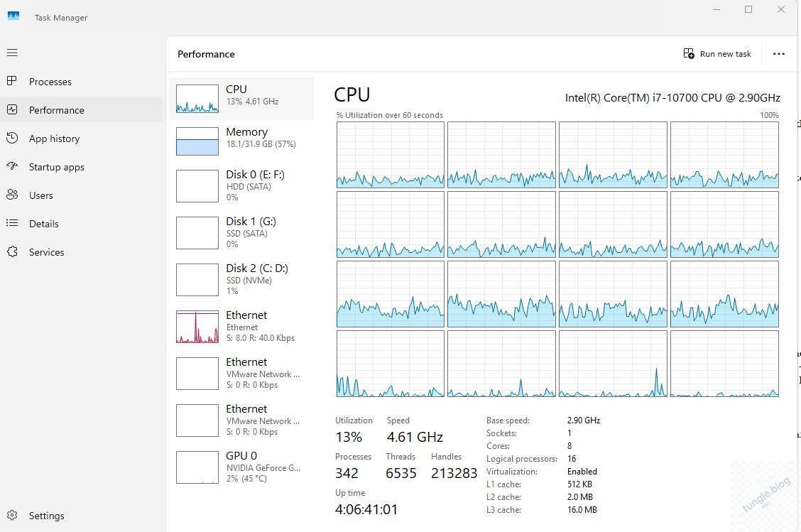Viewport: 801px width, 532px height.
Task: Click the L1 cache value 512 KB
Action: 579,484
